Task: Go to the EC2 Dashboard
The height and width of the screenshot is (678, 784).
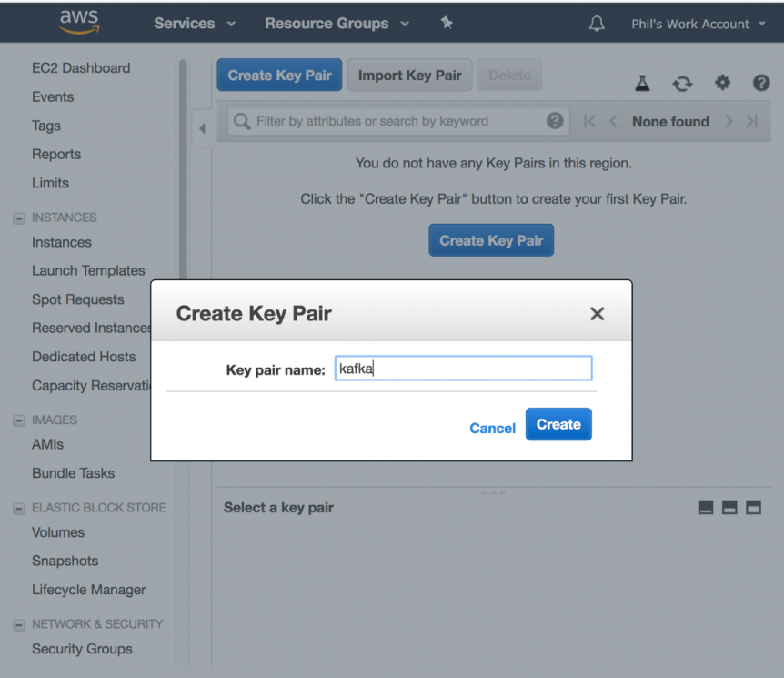Action: tap(80, 67)
